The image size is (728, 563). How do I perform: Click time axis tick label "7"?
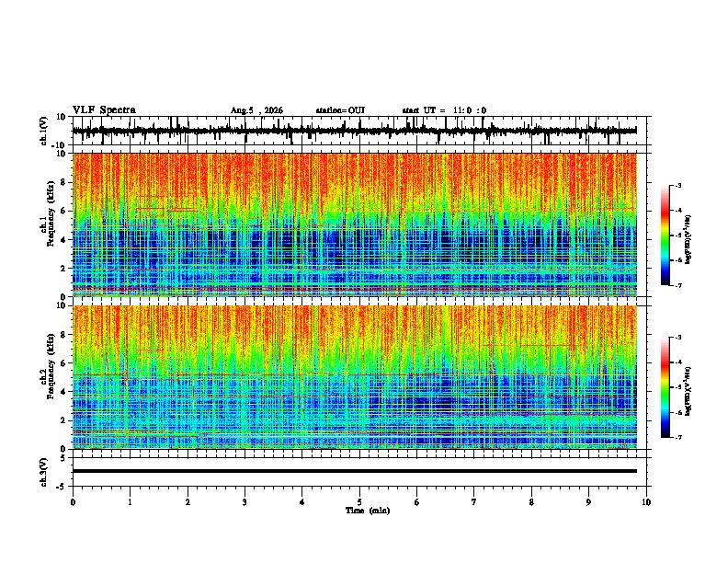pos(474,502)
